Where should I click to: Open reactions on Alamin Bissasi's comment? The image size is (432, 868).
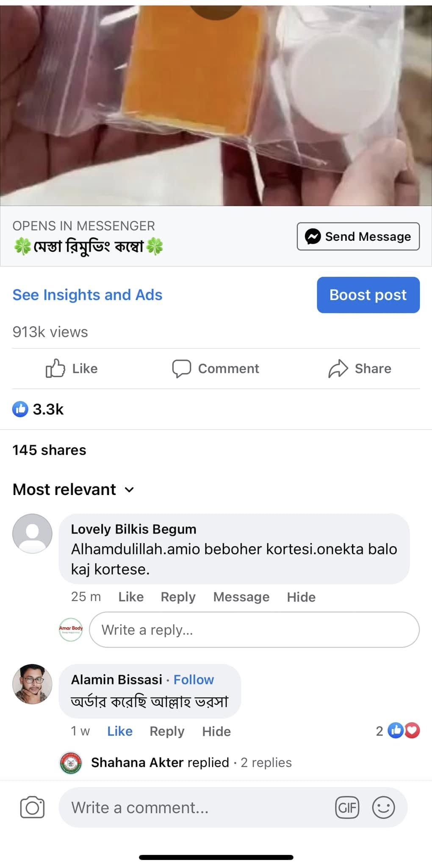[x=399, y=731]
